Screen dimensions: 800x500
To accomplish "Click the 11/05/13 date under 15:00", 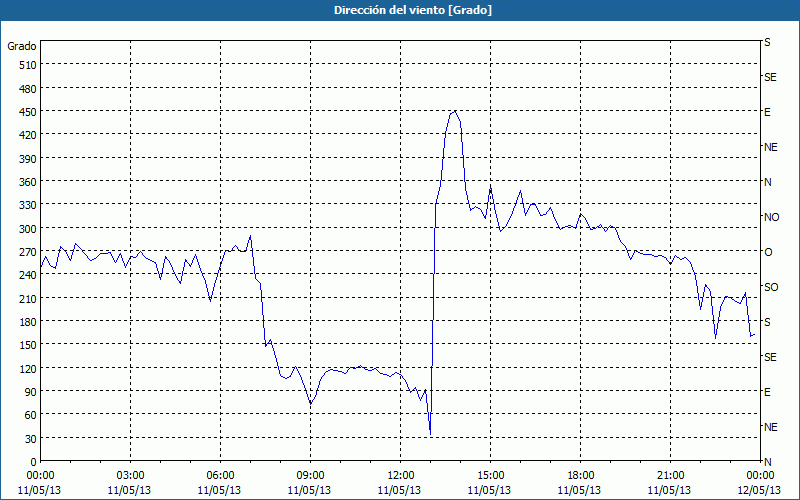I will pos(489,490).
